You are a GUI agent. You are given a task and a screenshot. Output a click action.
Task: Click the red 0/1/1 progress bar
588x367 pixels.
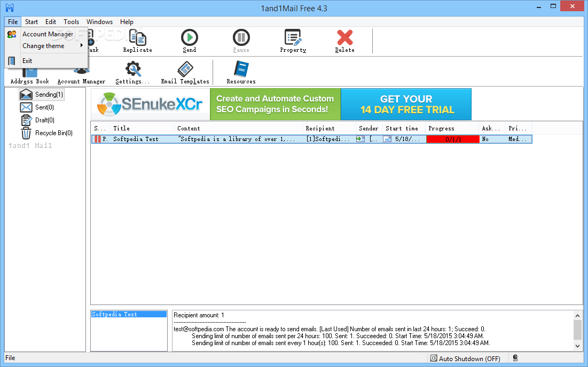pyautogui.click(x=453, y=139)
